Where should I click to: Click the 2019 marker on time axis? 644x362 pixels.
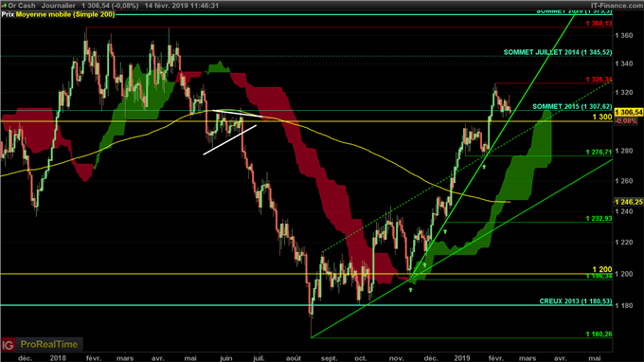pos(462,358)
